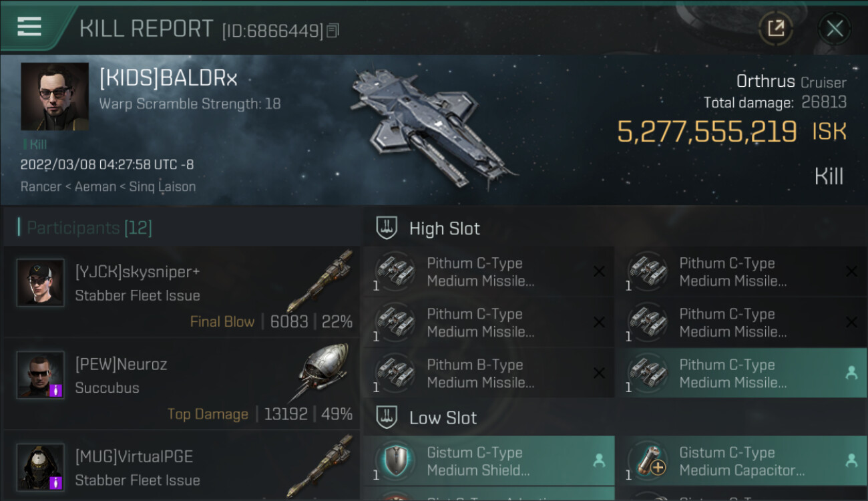This screenshot has width=868, height=501.
Task: Select the Pithum B-Type Medium Missile module
Action: pyautogui.click(x=489, y=373)
